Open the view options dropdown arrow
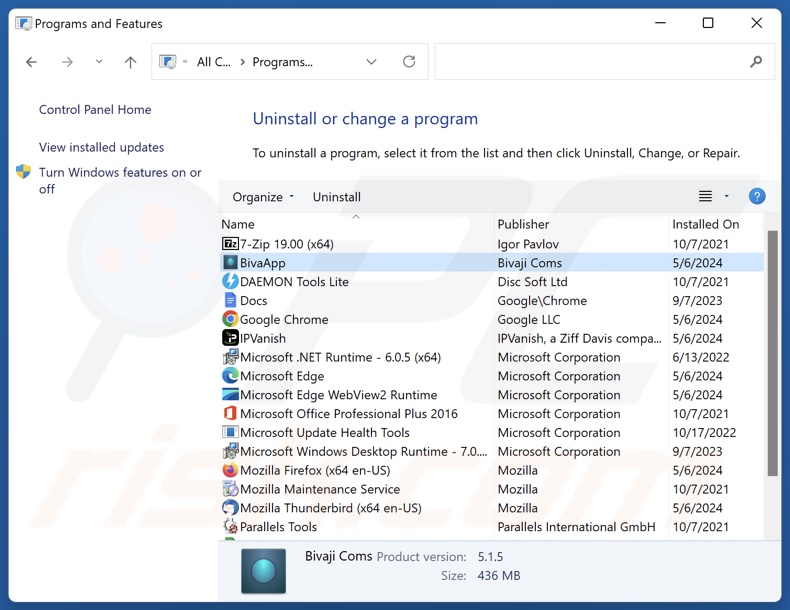The image size is (790, 610). [x=727, y=196]
